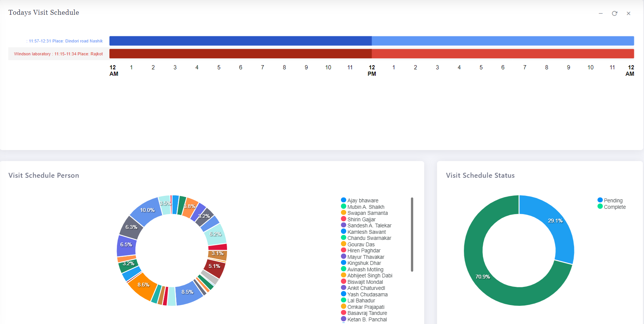Screen dimensions: 644x324
Task: Click the Windson laboratory Rajkot schedule label
Action: [x=58, y=54]
